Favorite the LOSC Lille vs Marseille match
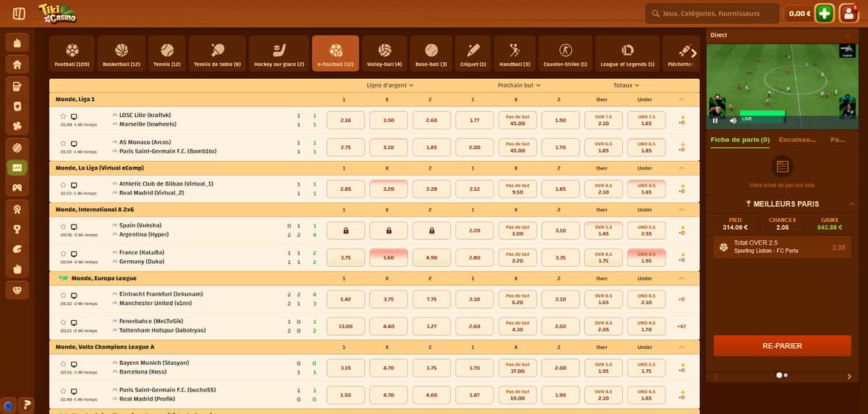This screenshot has width=868, height=414. (63, 116)
